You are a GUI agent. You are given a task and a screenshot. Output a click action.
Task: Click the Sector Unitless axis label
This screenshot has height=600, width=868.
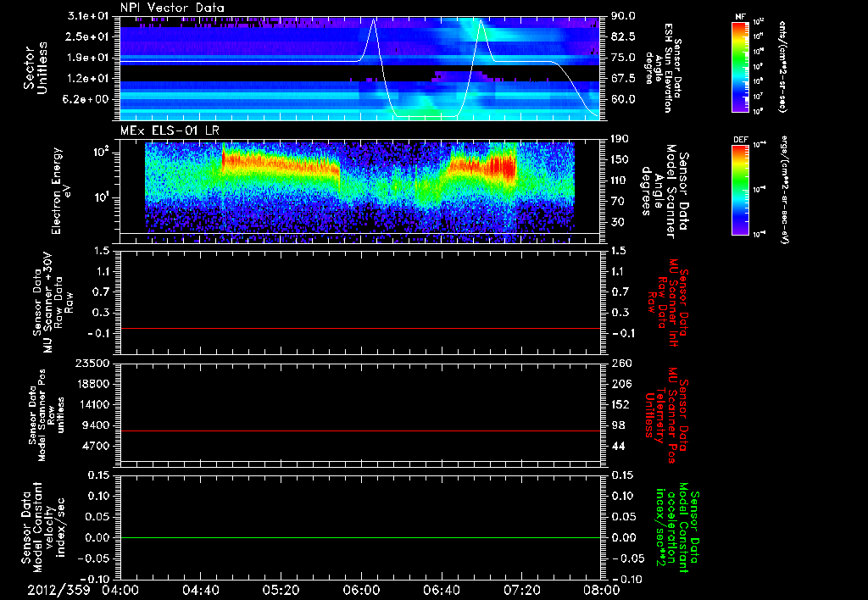tap(34, 68)
